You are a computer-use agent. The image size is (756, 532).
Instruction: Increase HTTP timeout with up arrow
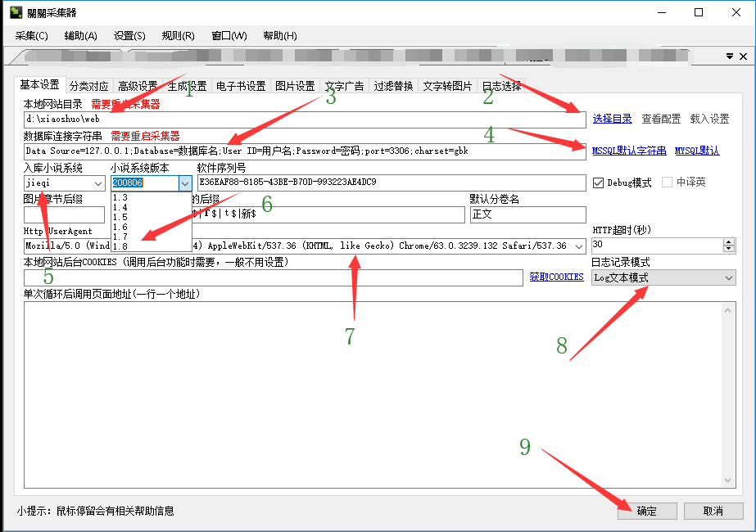click(x=729, y=241)
